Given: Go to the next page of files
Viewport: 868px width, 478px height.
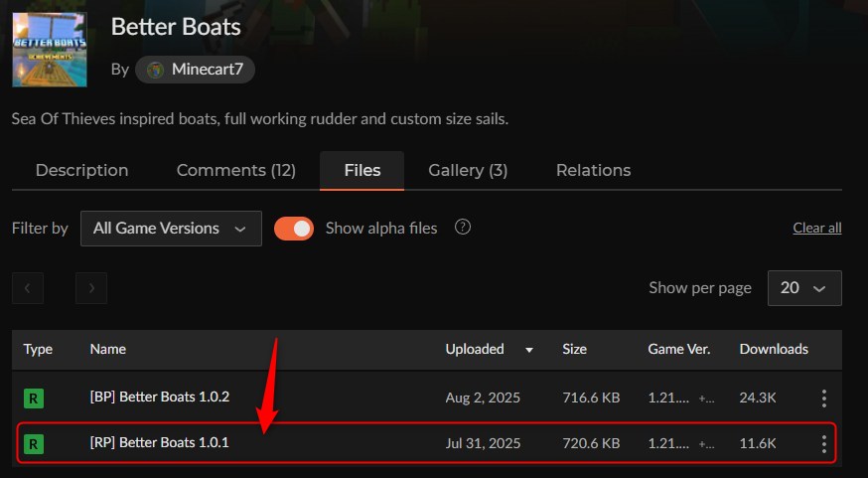Looking at the screenshot, I should (x=91, y=288).
